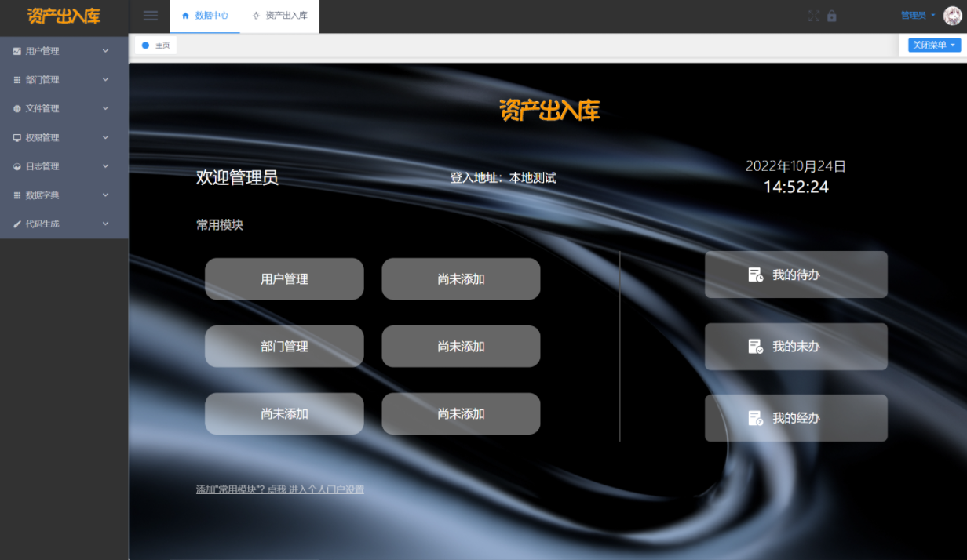Click the fullscreen icon in the header

click(x=814, y=16)
